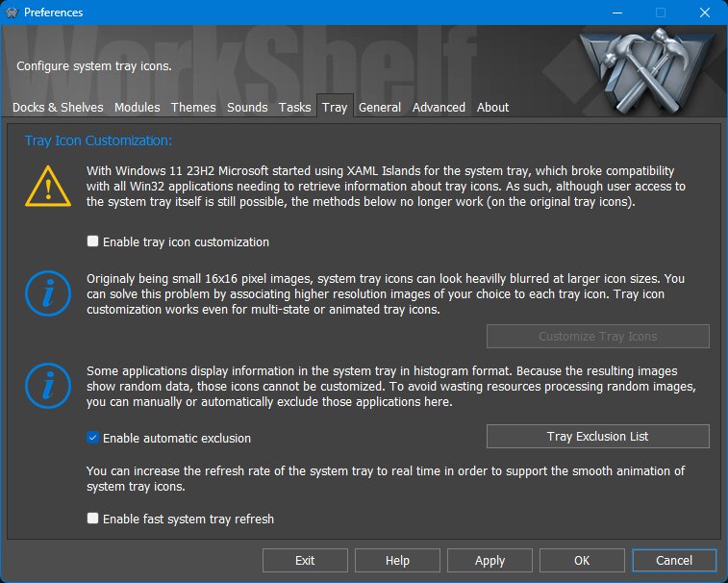
Task: Click the Tray Icon Customization heading
Action: point(98,140)
